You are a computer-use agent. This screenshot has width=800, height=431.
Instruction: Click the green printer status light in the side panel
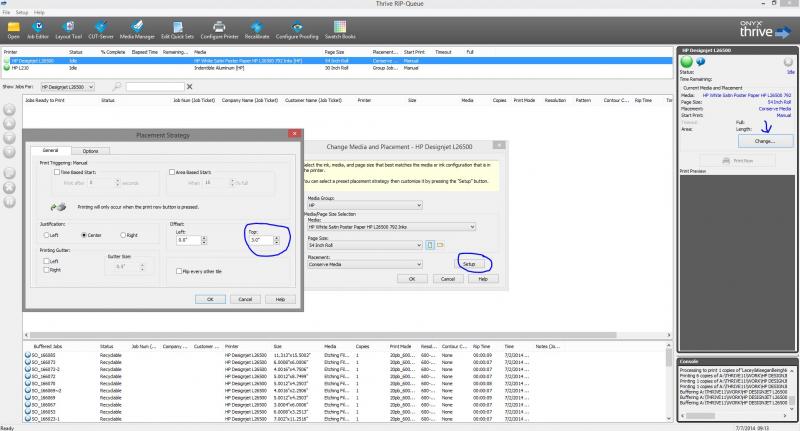click(687, 62)
